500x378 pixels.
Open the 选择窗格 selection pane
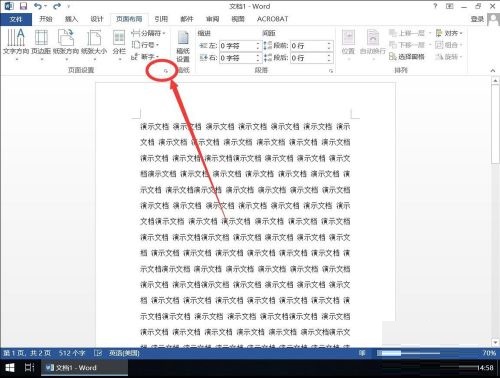[407, 57]
